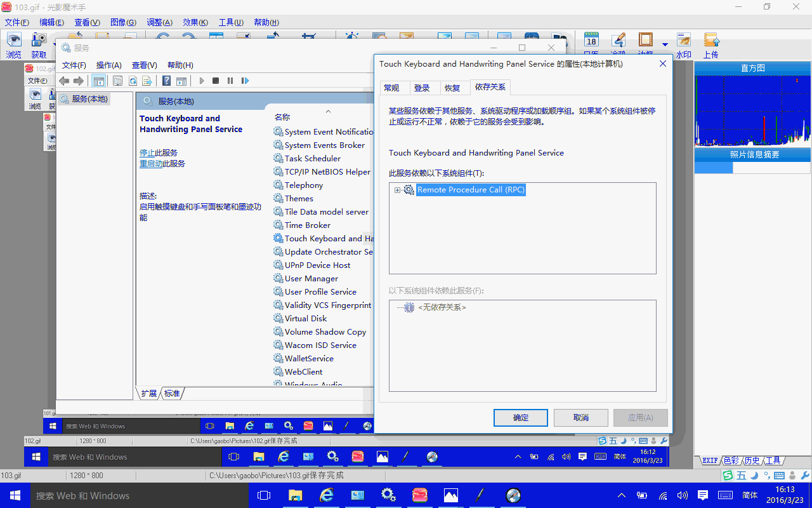Open the 日历 calendar tool
812x508 pixels.
click(591, 41)
